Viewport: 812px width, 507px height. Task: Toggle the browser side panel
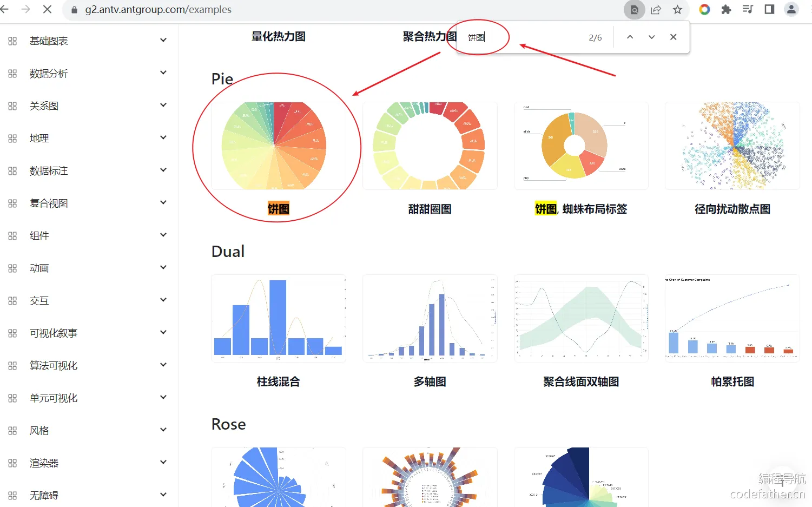pyautogui.click(x=769, y=9)
